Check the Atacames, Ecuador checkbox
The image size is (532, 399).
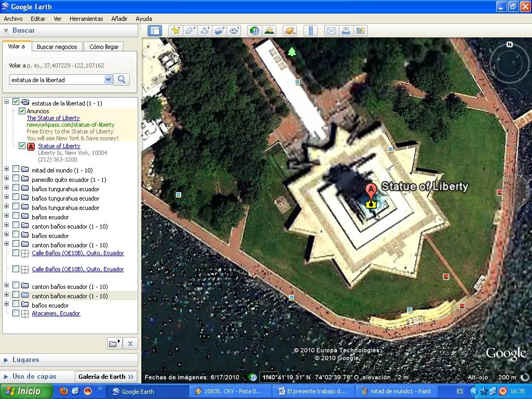tap(16, 313)
